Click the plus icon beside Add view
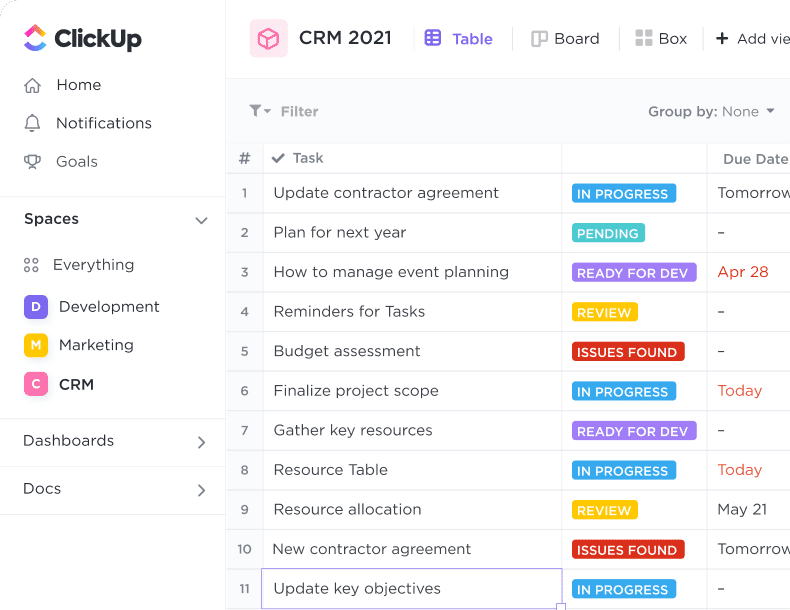The height and width of the screenshot is (610, 790). pos(722,38)
